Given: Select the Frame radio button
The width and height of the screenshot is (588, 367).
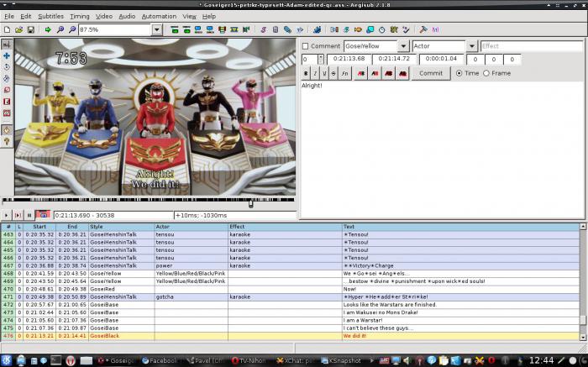Looking at the screenshot, I should (x=486, y=73).
